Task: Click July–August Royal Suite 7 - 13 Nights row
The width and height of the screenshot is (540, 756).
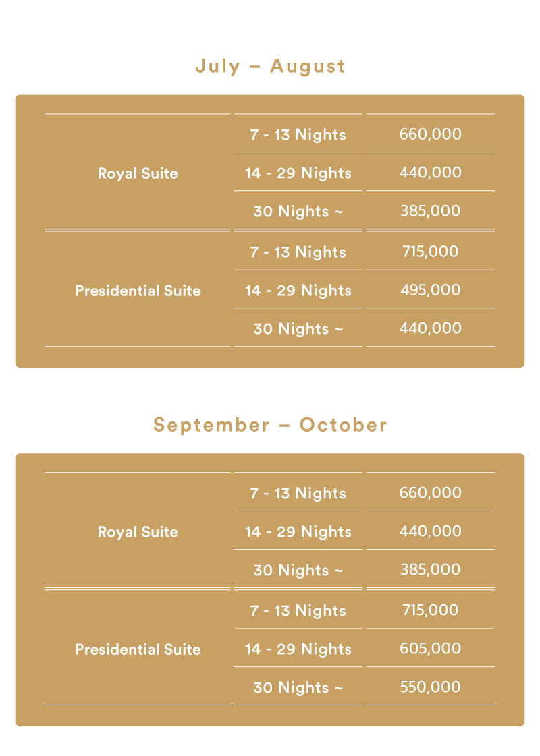Action: pyautogui.click(x=364, y=134)
